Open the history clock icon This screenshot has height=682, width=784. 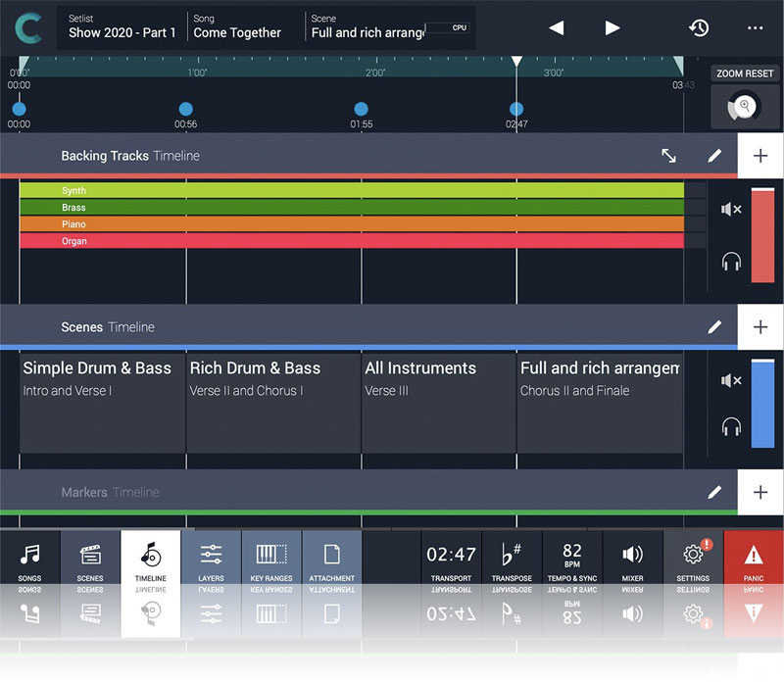click(x=699, y=27)
